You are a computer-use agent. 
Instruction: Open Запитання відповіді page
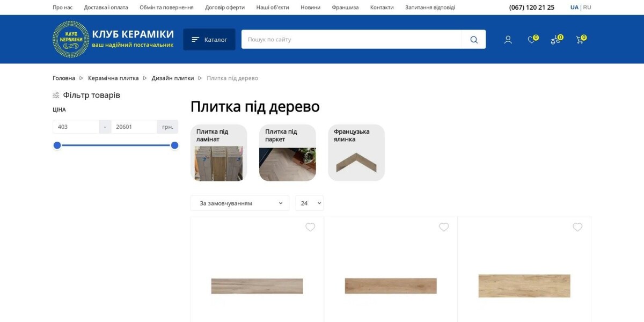[x=430, y=8]
